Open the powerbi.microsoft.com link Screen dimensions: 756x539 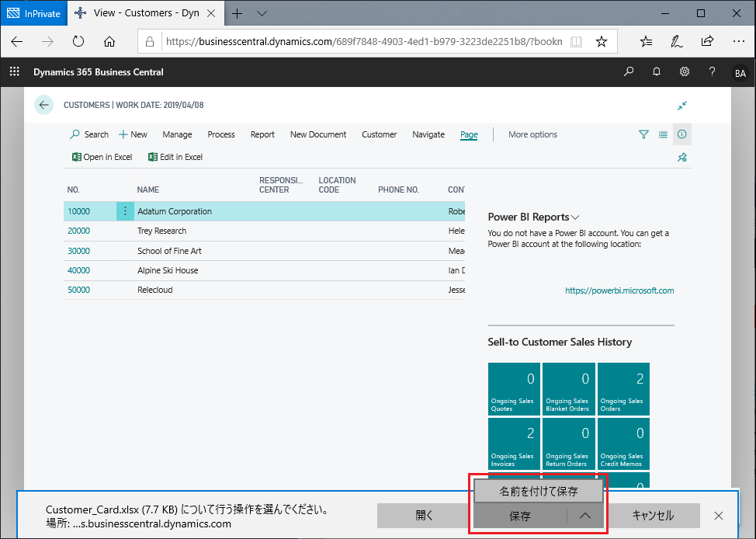coord(619,290)
